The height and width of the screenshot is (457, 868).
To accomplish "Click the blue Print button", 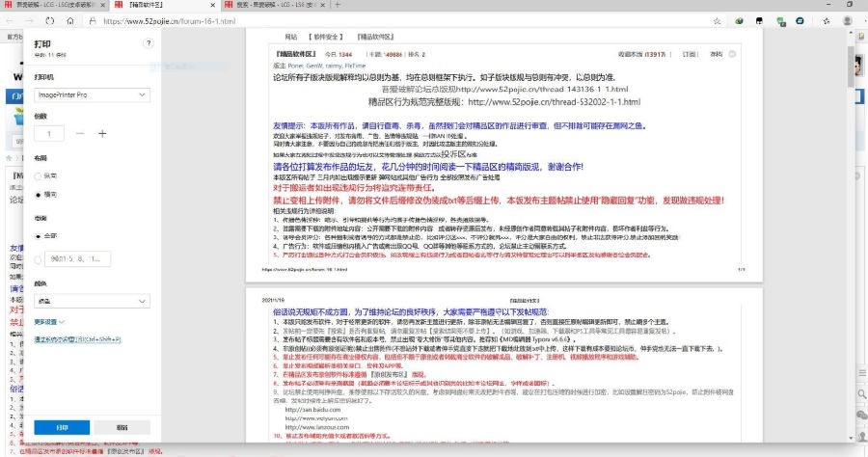I will pyautogui.click(x=62, y=427).
